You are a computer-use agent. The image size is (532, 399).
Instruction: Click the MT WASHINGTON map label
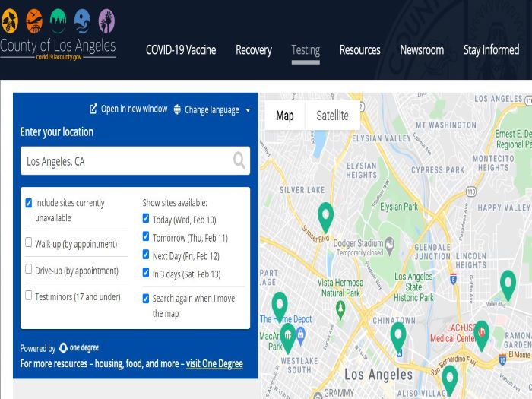pyautogui.click(x=446, y=125)
